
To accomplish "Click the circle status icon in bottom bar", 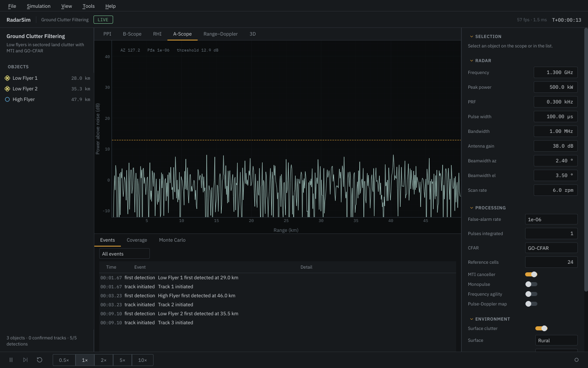I will (x=577, y=360).
